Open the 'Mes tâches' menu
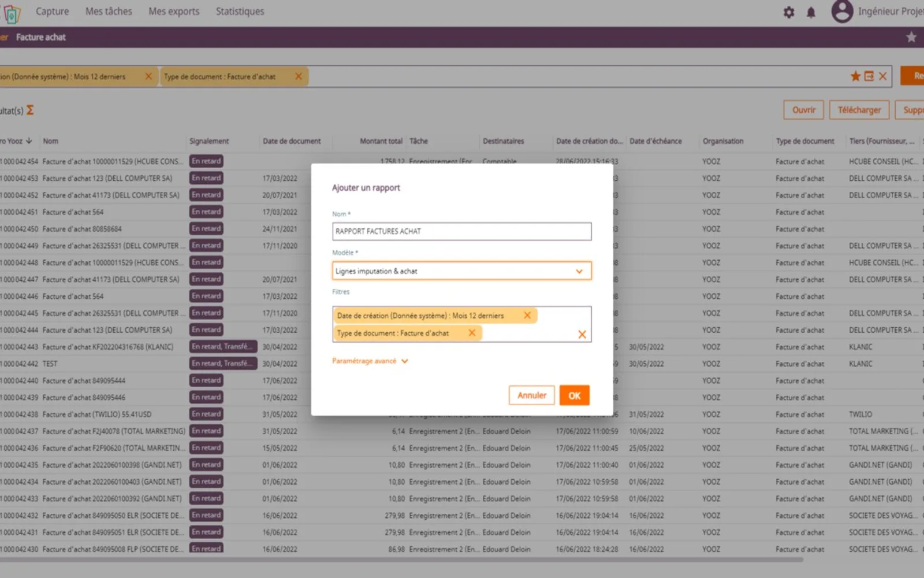This screenshot has width=924, height=578. click(109, 11)
